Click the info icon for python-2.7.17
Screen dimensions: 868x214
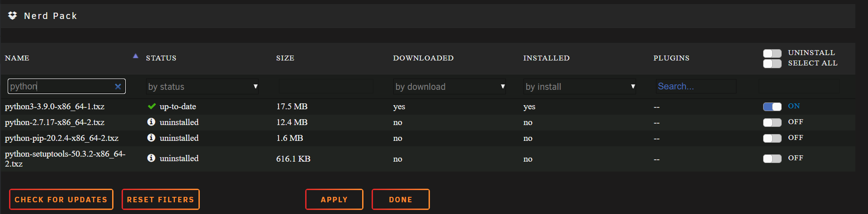click(151, 122)
